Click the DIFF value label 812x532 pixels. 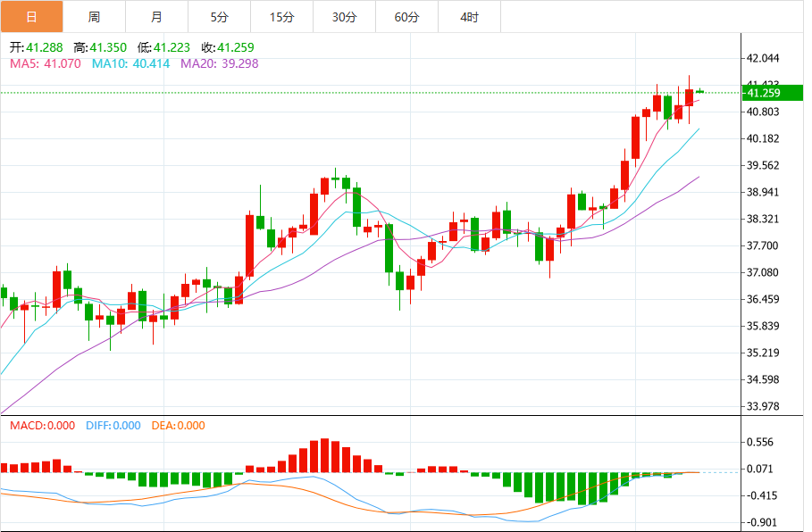pyautogui.click(x=113, y=426)
